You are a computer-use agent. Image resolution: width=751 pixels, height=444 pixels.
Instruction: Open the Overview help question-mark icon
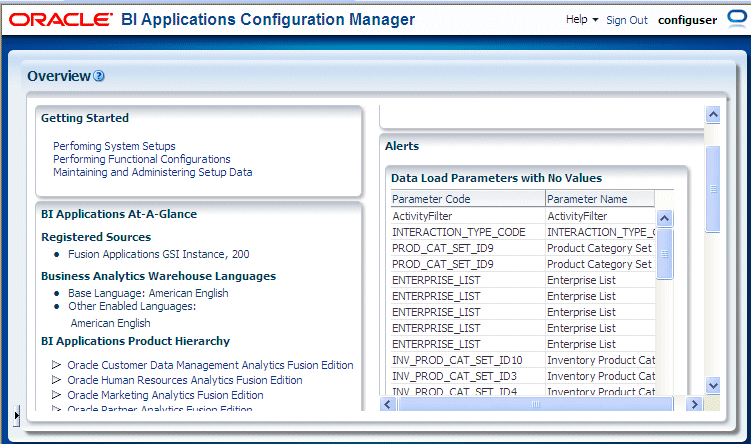pos(99,76)
